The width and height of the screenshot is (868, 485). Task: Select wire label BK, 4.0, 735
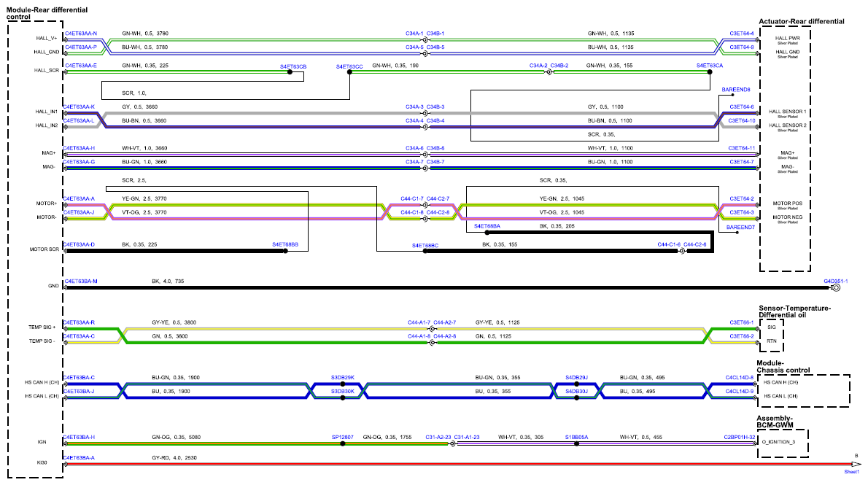coord(168,282)
